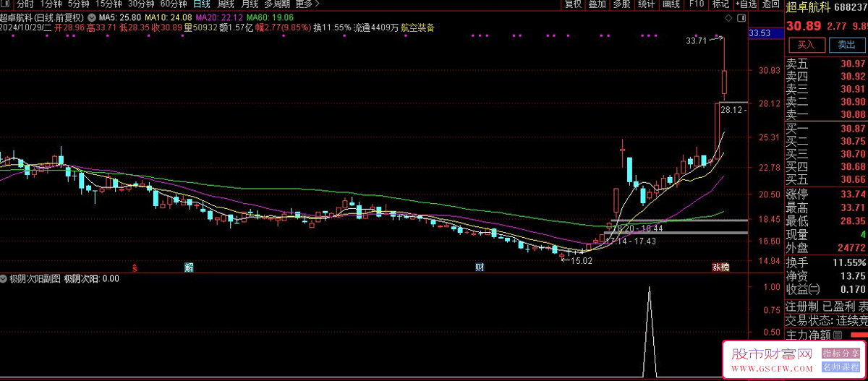Open the 复权 adjustment menu
The width and height of the screenshot is (868, 381).
click(x=573, y=4)
